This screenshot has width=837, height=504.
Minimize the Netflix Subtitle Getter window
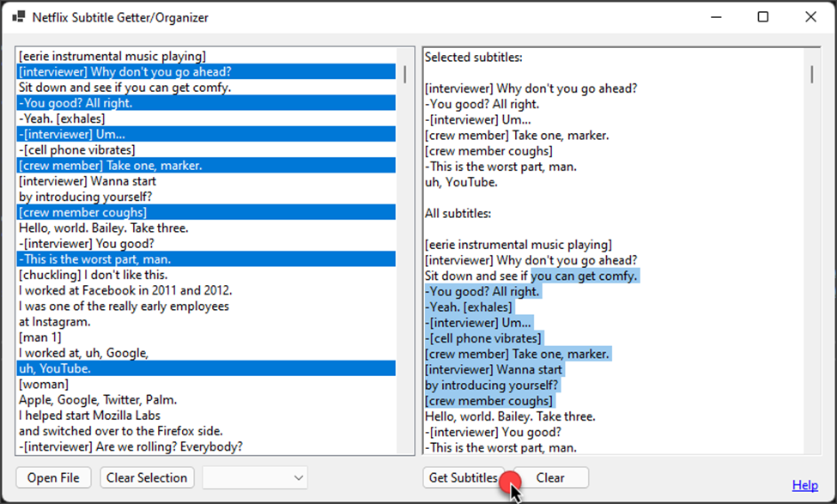point(716,17)
